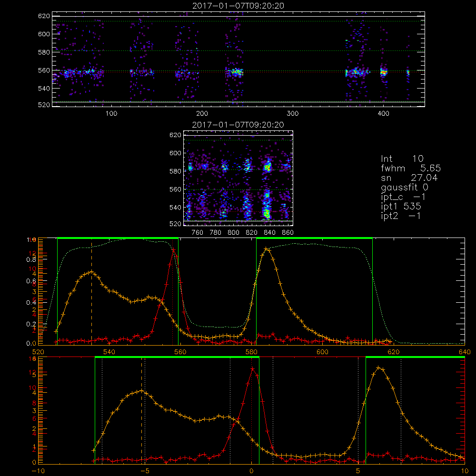Click x-axis label 300 of top spectrogram
This screenshot has width=476, height=476.
[293, 114]
